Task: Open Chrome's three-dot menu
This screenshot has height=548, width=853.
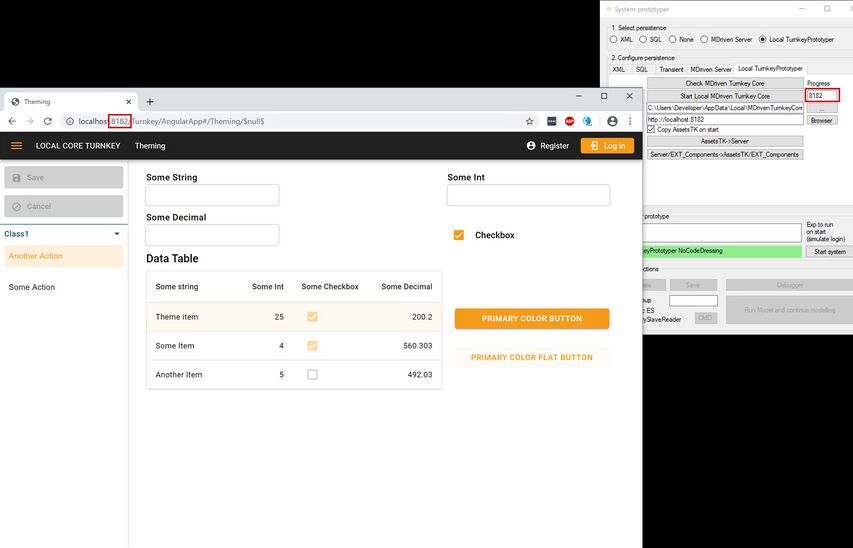Action: tap(631, 121)
